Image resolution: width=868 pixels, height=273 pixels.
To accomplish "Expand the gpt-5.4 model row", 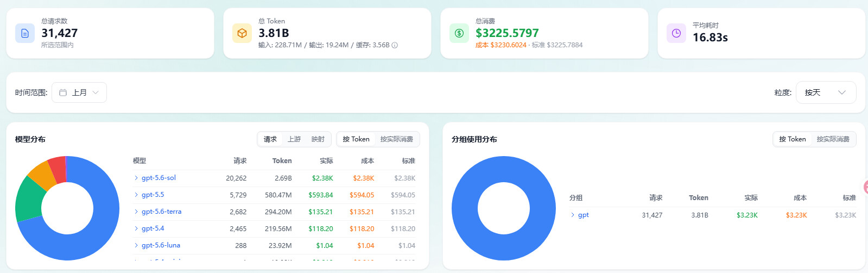I will point(136,228).
